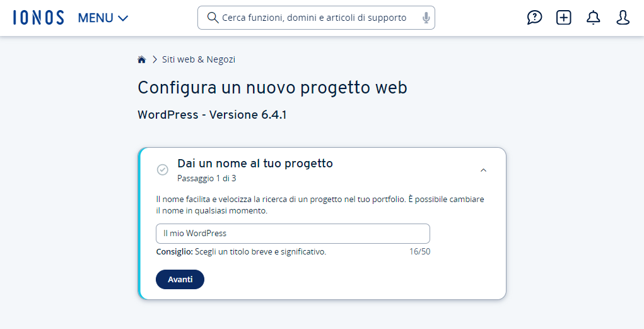Go to home via breadcrumb house icon

tap(142, 59)
